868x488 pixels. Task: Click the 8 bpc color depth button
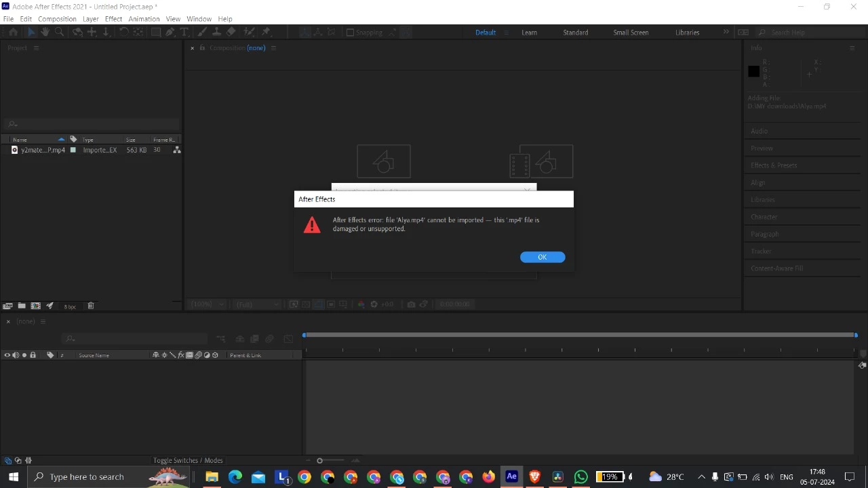[x=70, y=306]
